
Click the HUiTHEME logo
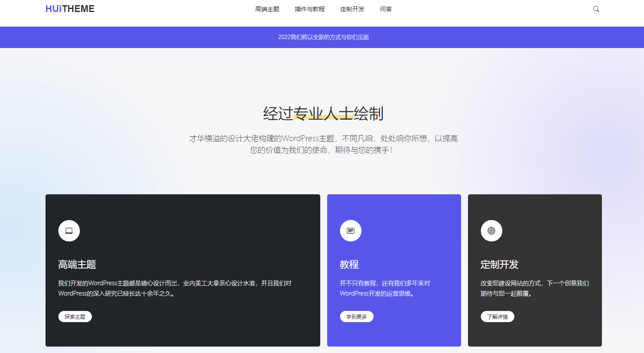70,8
